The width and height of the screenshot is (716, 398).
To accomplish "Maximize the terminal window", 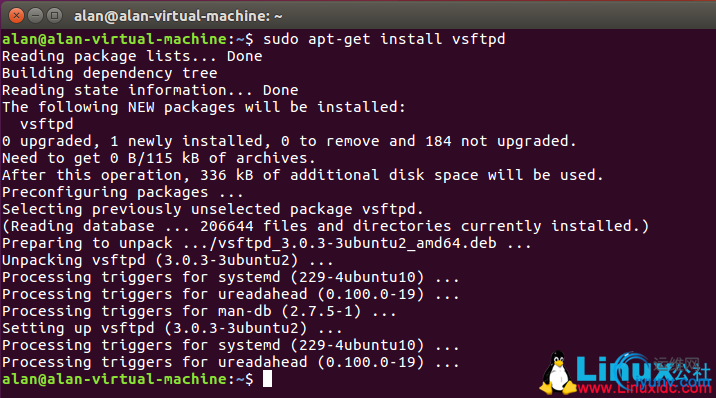I will pyautogui.click(x=55, y=16).
